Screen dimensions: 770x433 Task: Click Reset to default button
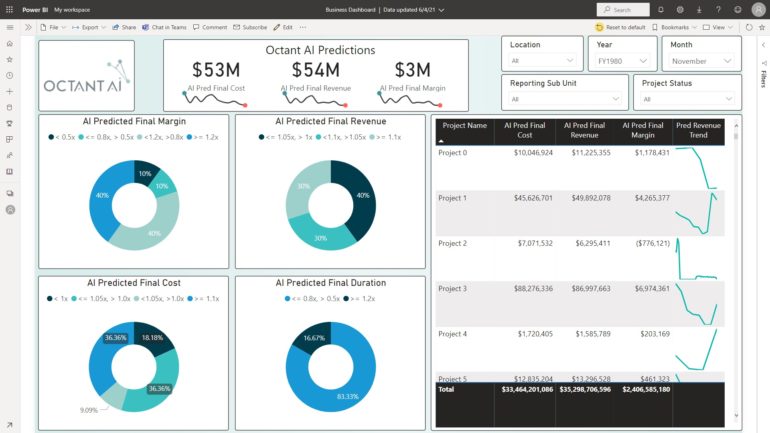pos(620,27)
